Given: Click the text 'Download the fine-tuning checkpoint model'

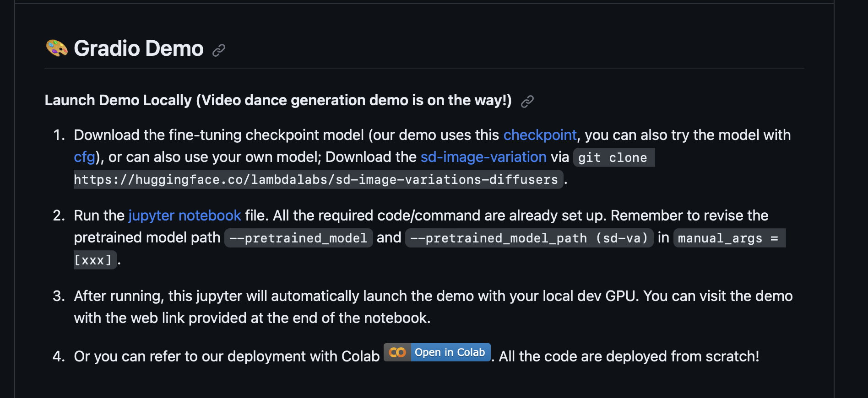Looking at the screenshot, I should point(219,135).
